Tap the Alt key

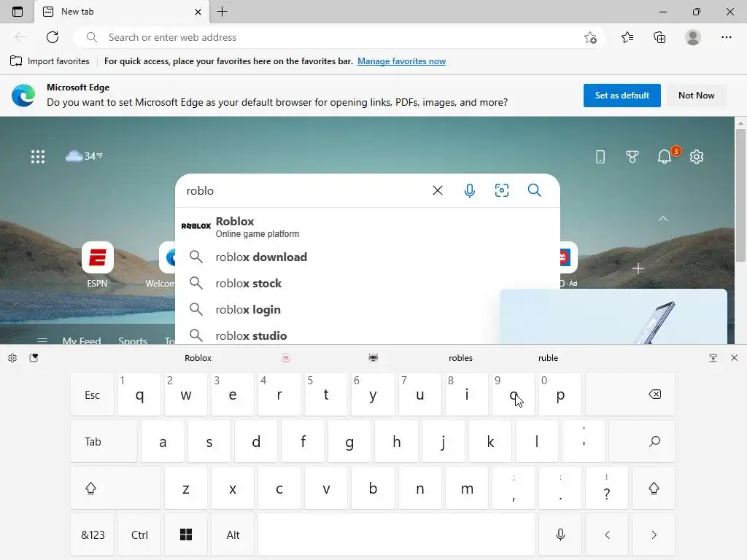click(x=233, y=534)
